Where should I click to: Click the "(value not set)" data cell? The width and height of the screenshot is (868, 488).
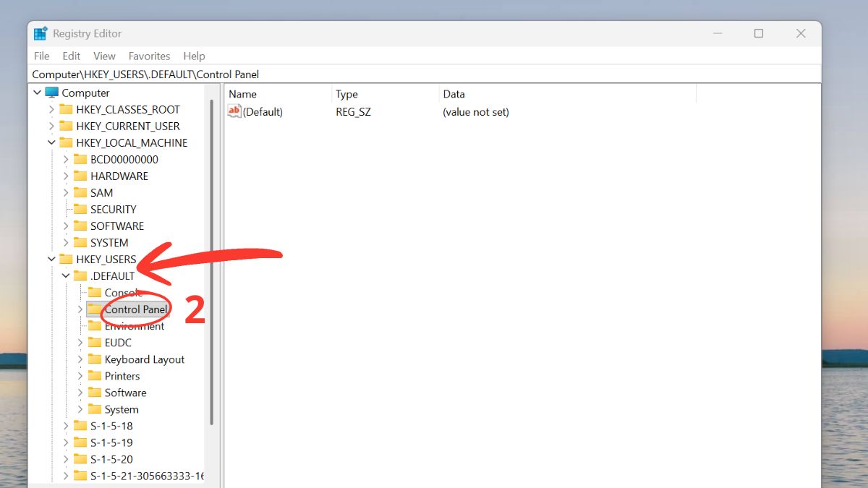pos(476,112)
